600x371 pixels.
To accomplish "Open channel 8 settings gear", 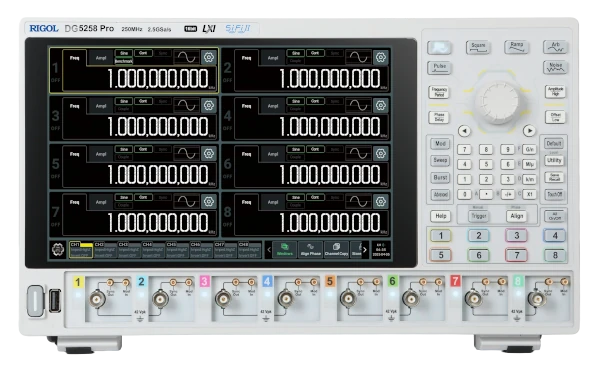I will pos(380,202).
